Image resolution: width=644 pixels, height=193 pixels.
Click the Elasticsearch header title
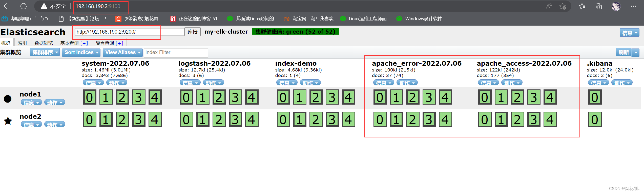(33, 32)
